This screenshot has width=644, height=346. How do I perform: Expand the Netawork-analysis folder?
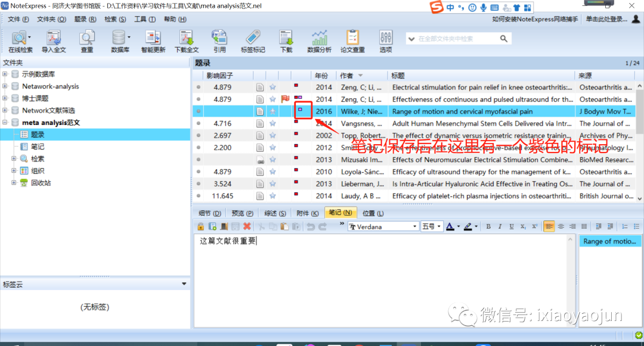(5, 86)
